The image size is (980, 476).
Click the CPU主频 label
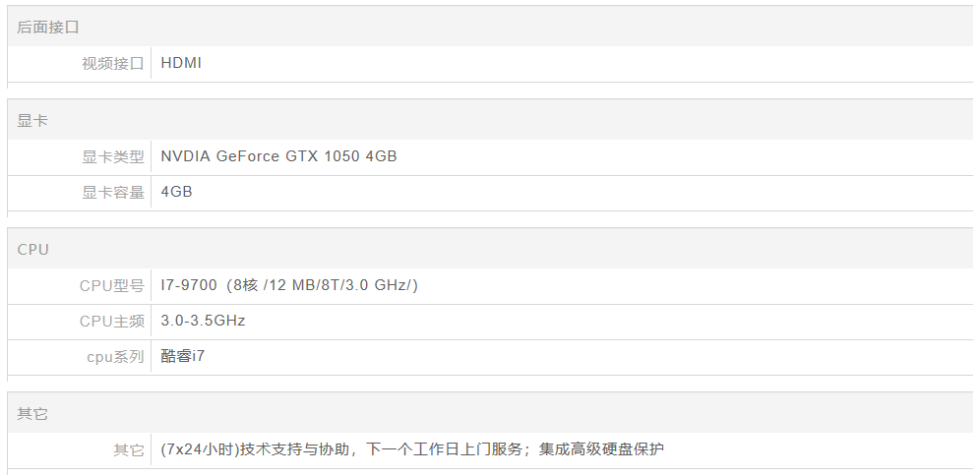[111, 321]
